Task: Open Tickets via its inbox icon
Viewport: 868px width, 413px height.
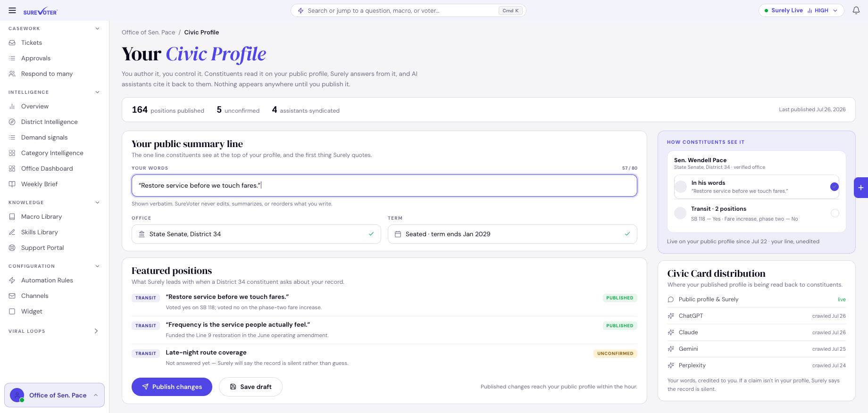Action: pos(12,42)
